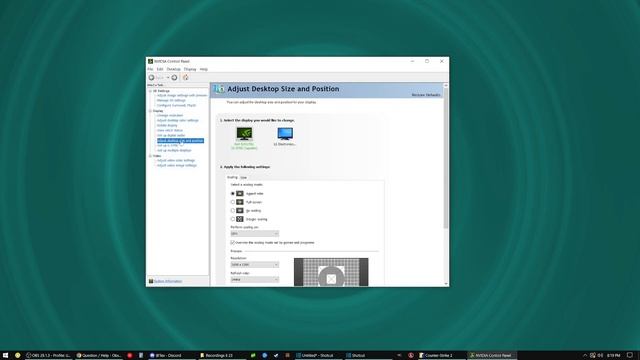
Task: Open Set up digital audio page
Action: (x=171, y=136)
